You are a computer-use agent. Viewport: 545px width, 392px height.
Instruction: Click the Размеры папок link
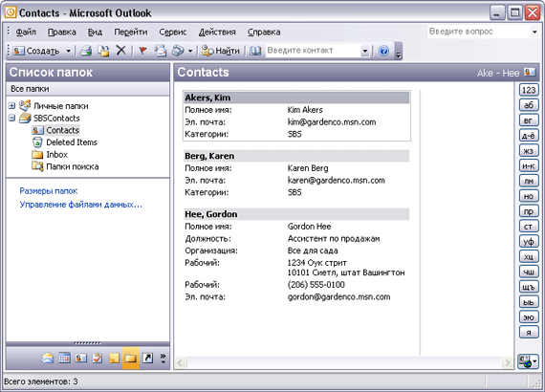point(49,191)
